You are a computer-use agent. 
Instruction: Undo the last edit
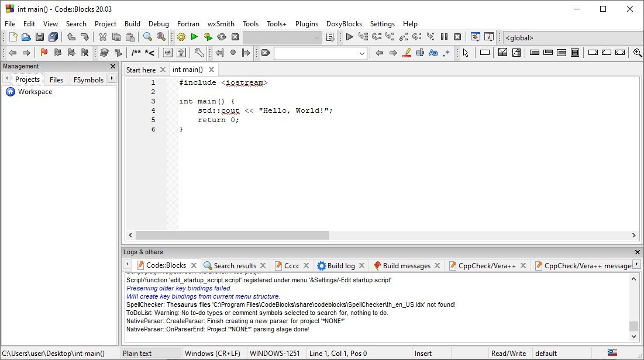pos(71,37)
